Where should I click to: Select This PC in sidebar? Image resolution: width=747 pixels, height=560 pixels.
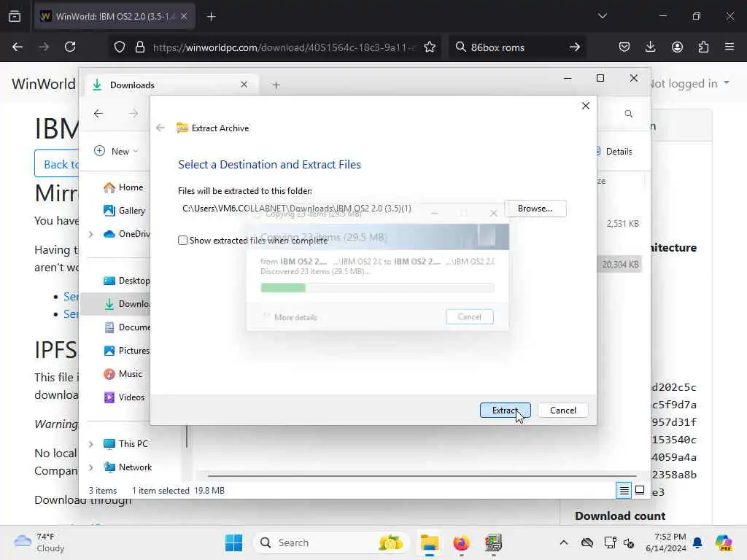pos(126,444)
